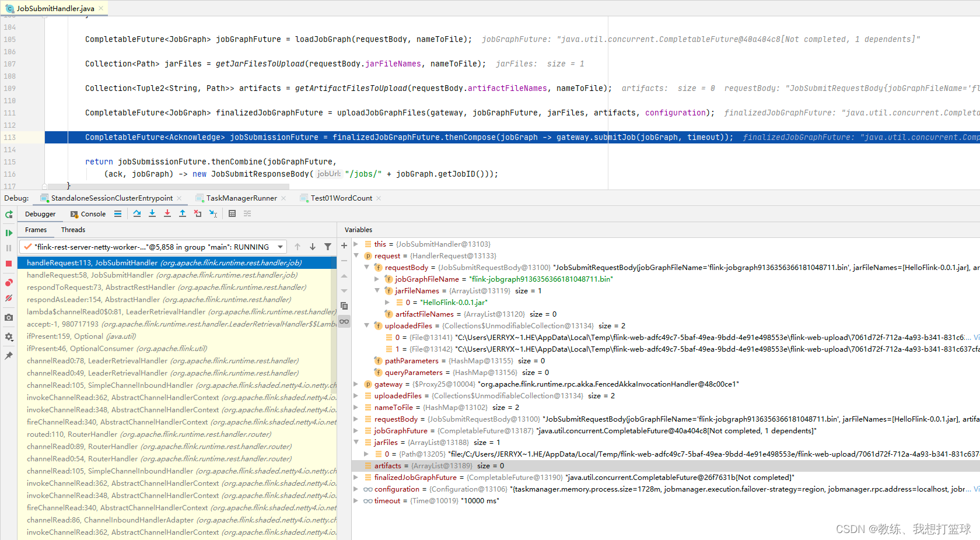Select StandaloneSessionClusterEntrypoint session tab
Image resolution: width=980 pixels, height=540 pixels.
tap(111, 198)
